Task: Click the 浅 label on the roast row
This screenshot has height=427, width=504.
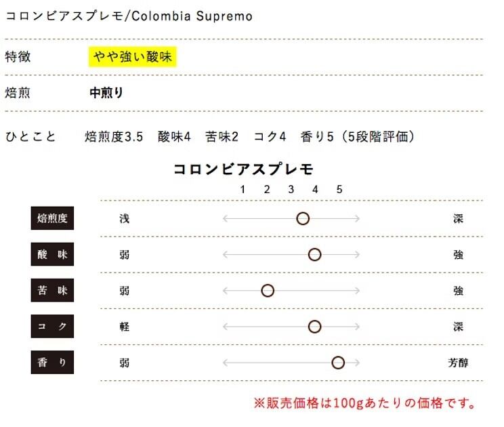Action: click(x=125, y=219)
